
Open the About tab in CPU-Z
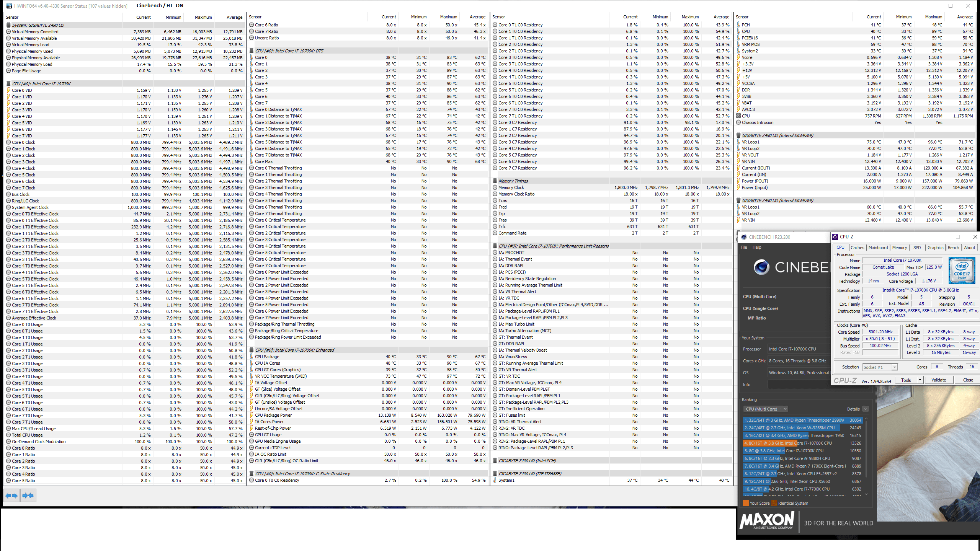(x=969, y=248)
